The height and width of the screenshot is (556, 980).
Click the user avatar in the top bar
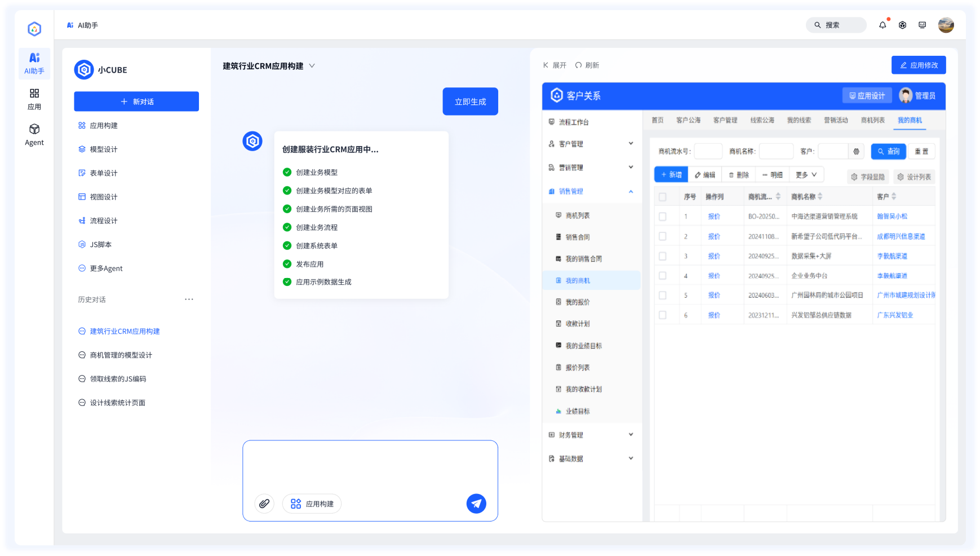click(x=946, y=25)
